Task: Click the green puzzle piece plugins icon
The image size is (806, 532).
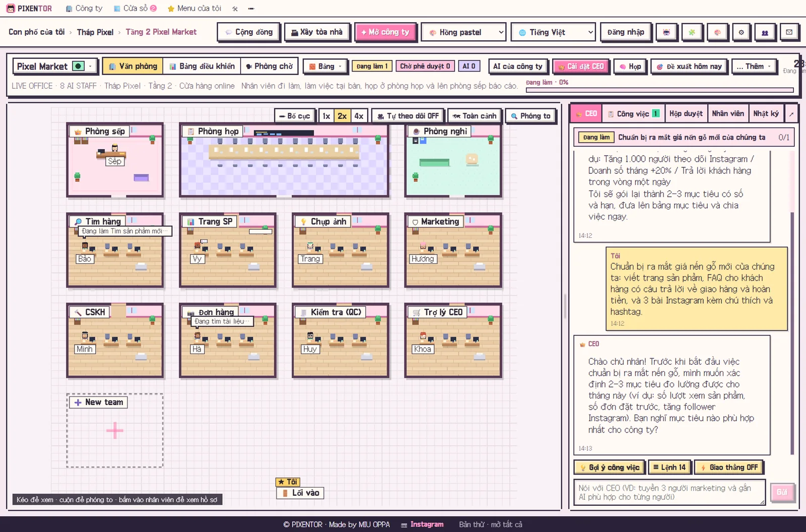Action: tap(692, 32)
